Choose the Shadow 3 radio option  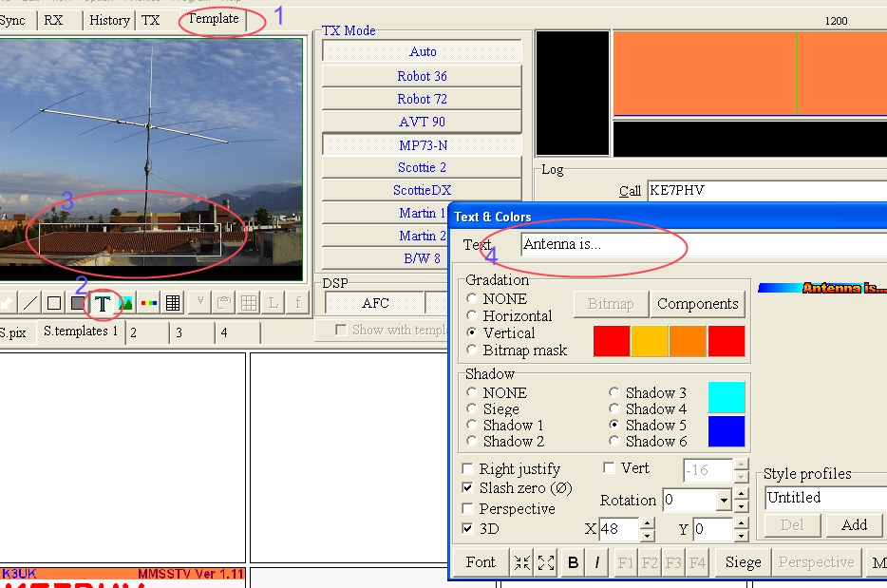point(614,393)
